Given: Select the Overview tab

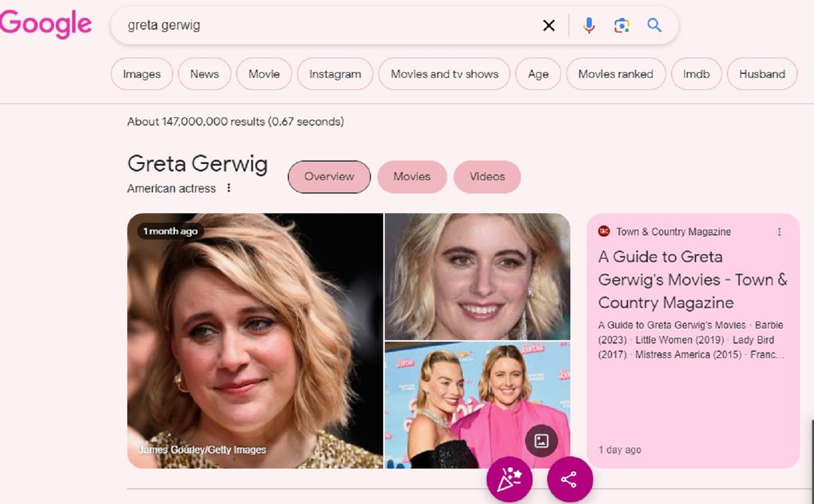Looking at the screenshot, I should point(329,177).
